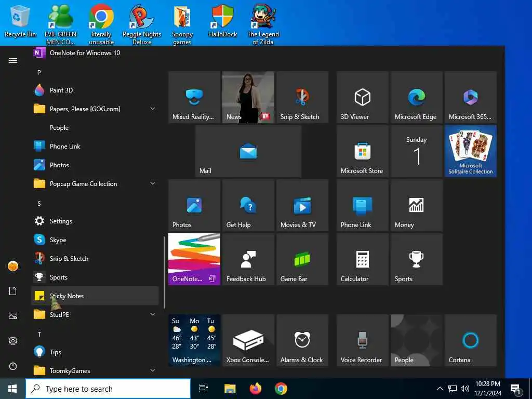532x399 pixels.
Task: Expand the StudPE folder
Action: tap(95, 314)
